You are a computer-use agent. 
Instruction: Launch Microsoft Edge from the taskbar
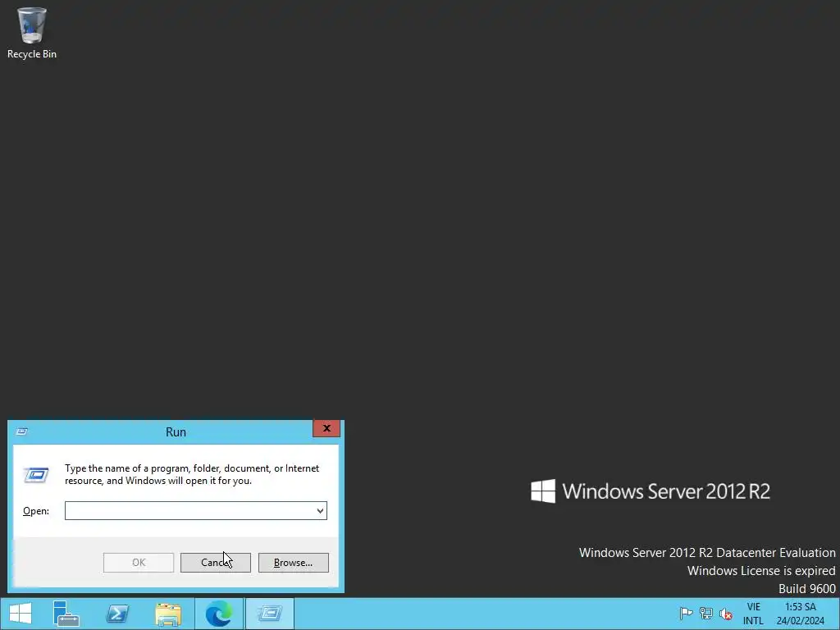pos(219,614)
